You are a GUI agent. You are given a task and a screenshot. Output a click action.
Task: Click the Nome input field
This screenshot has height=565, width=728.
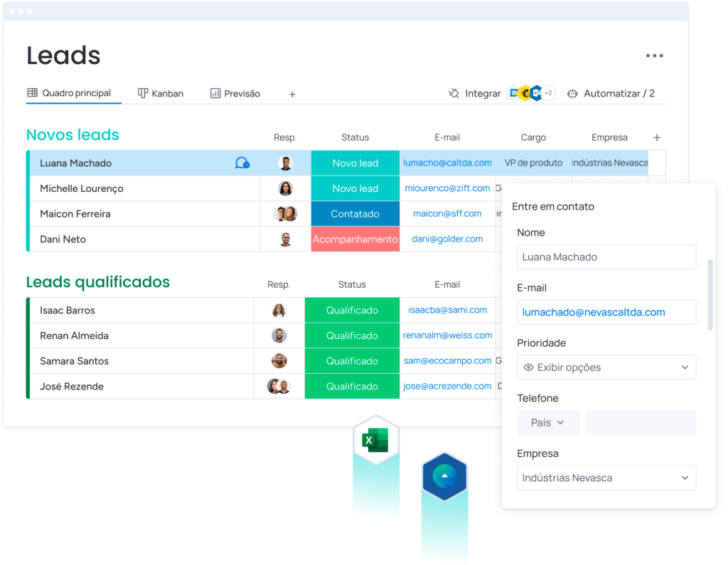606,257
